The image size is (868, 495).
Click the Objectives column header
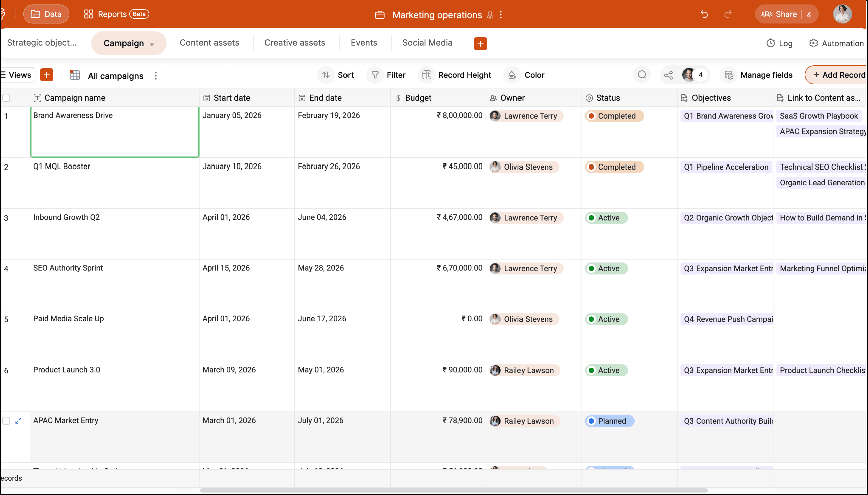coord(725,98)
